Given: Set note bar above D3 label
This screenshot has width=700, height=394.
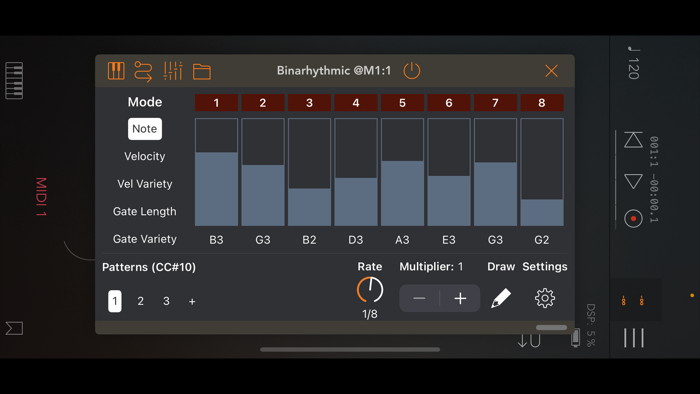Looking at the screenshot, I should (x=356, y=172).
